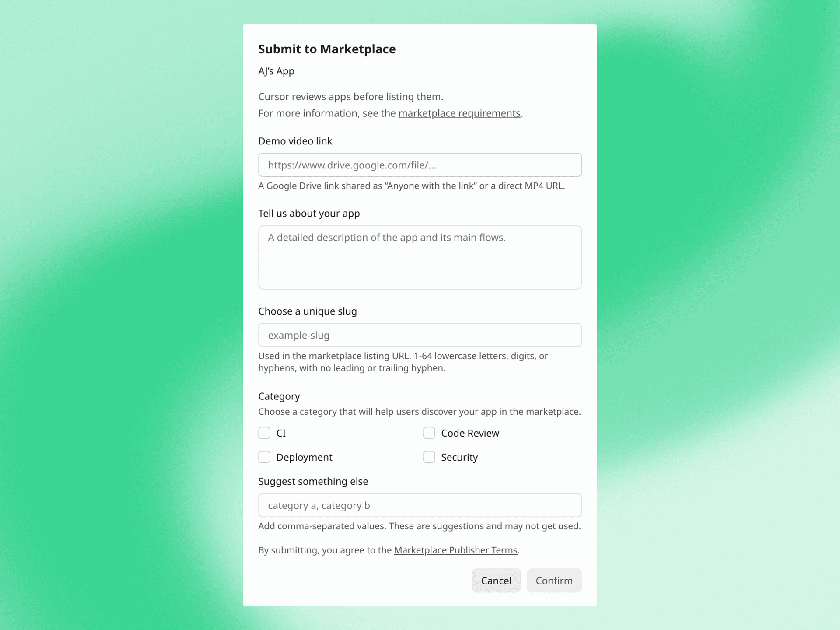Viewport: 840px width, 630px height.
Task: Click the Demo video link label
Action: [295, 141]
